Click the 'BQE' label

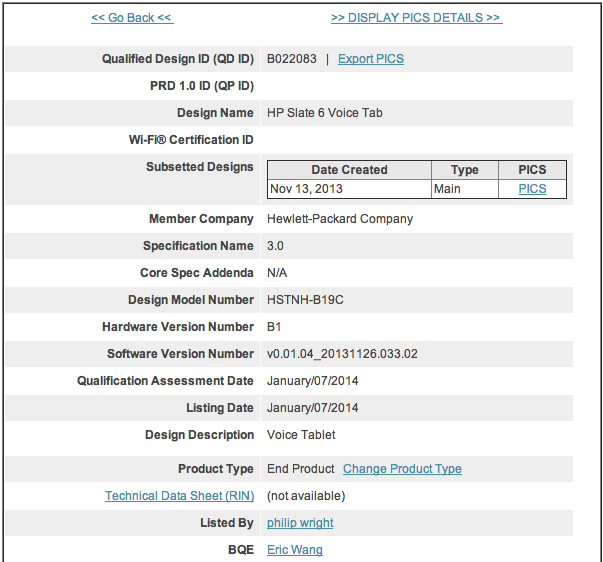click(x=241, y=550)
